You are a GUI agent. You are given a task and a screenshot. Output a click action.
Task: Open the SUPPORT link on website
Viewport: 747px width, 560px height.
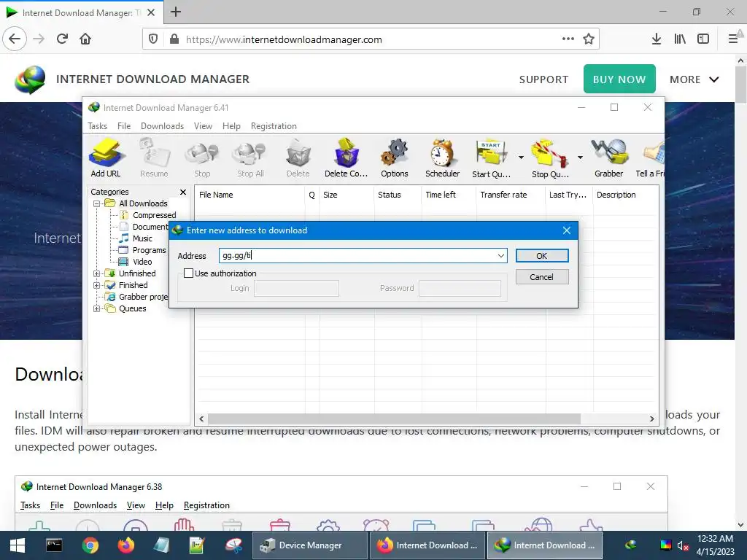click(x=543, y=79)
